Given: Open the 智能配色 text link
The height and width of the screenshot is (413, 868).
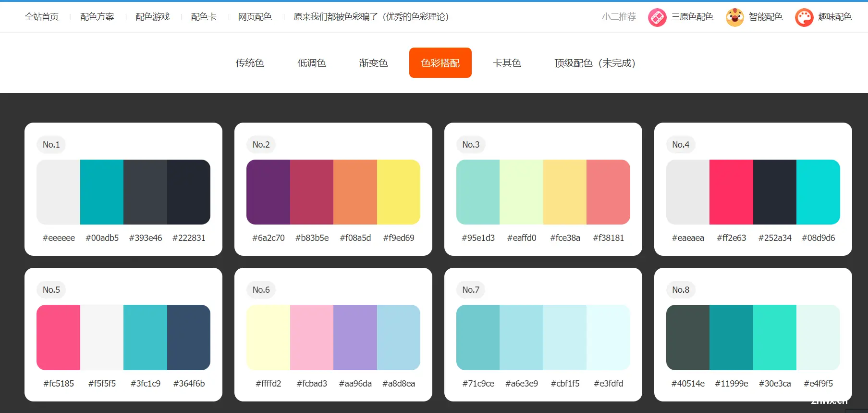Looking at the screenshot, I should [x=766, y=17].
